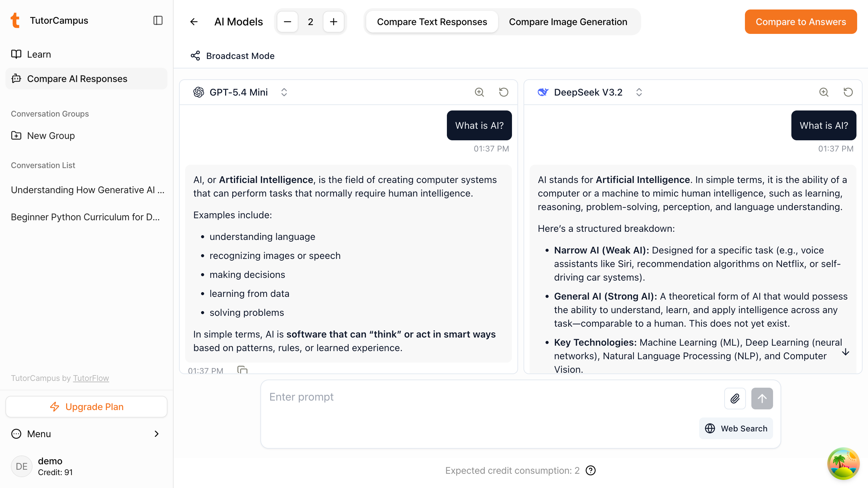Screen dimensions: 868x488
Task: Click the model count value 2
Action: pos(311,22)
